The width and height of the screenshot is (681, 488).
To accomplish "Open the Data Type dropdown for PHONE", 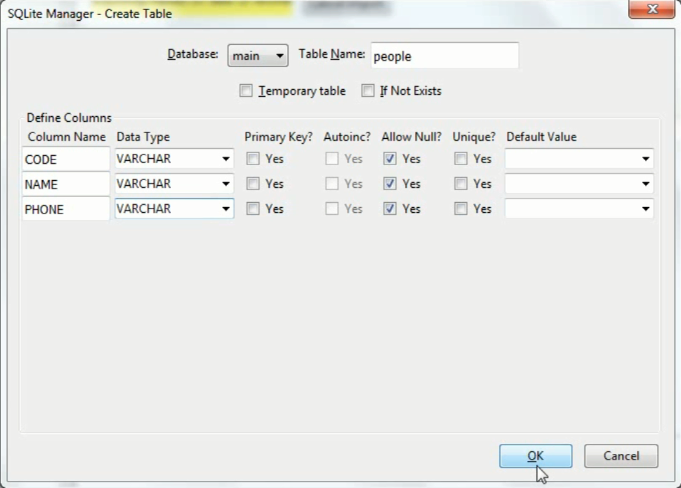I will pos(174,209).
